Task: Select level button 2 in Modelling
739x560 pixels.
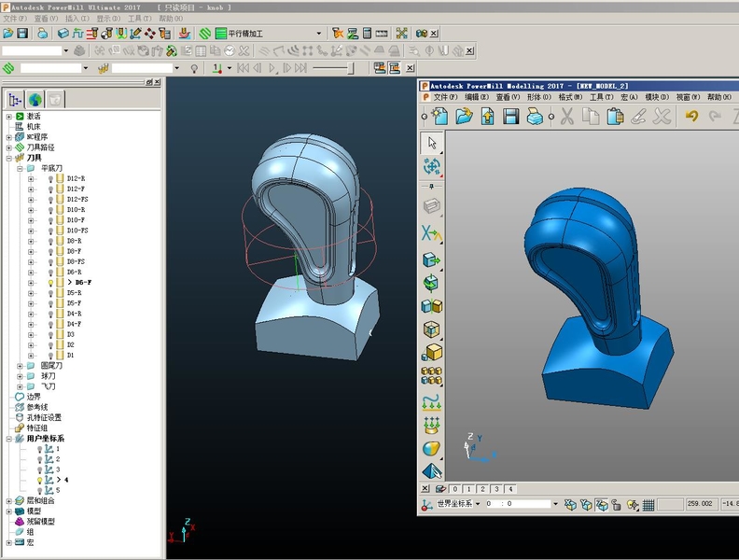Action: [x=482, y=489]
